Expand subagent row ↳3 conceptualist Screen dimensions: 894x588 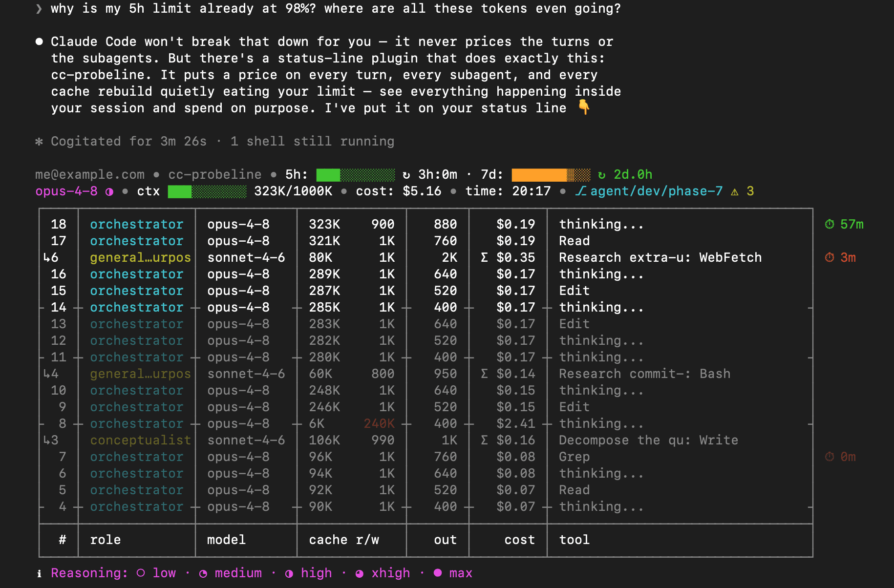click(x=426, y=440)
